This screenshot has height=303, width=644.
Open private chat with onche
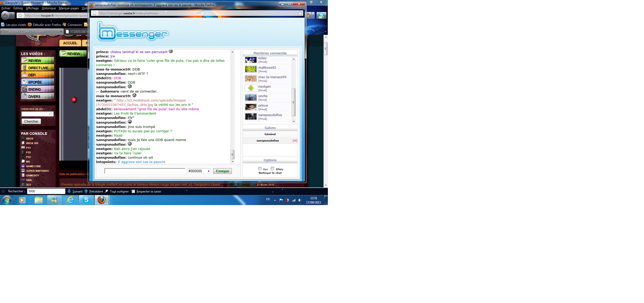263,100
